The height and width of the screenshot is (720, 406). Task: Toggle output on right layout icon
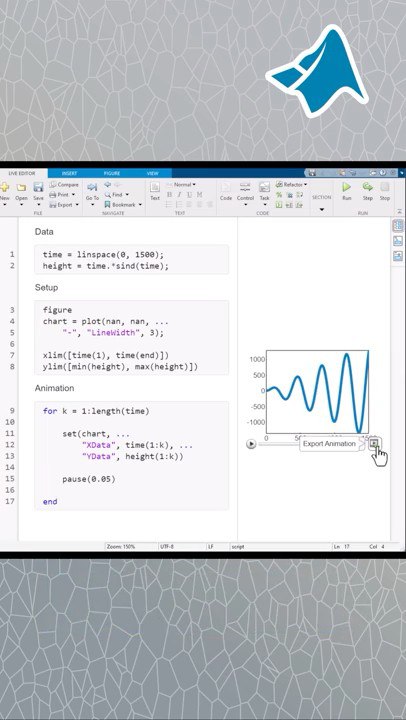(398, 226)
